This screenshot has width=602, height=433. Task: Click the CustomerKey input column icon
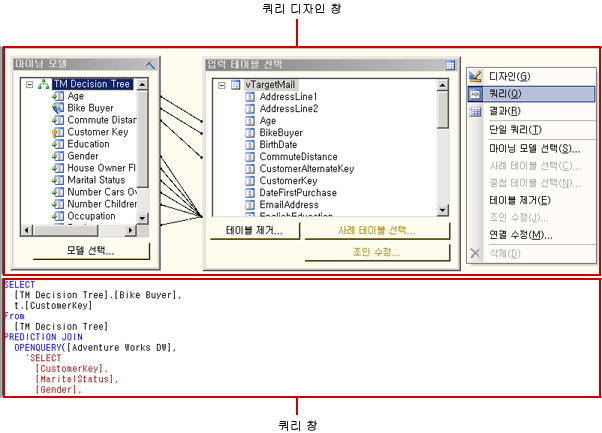click(x=250, y=181)
